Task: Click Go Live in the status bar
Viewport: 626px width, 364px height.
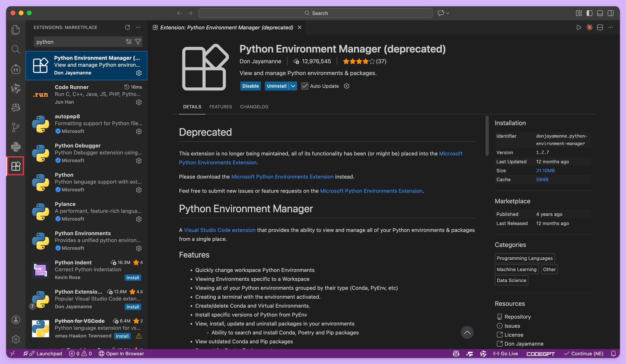Action: click(505, 353)
